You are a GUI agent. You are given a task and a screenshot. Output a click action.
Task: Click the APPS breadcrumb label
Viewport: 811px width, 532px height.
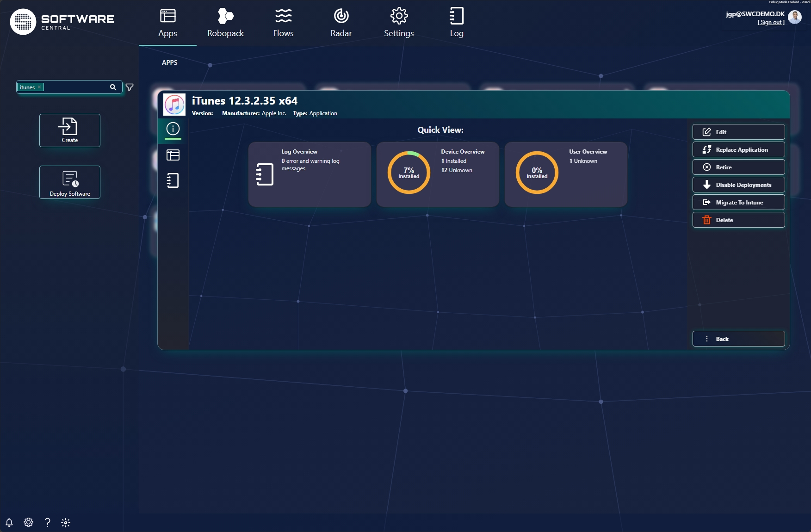tap(170, 62)
